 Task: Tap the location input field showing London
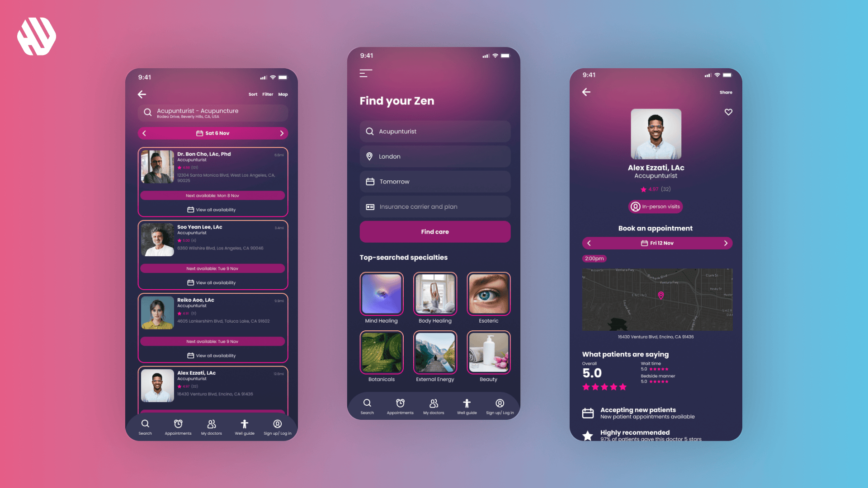(434, 156)
